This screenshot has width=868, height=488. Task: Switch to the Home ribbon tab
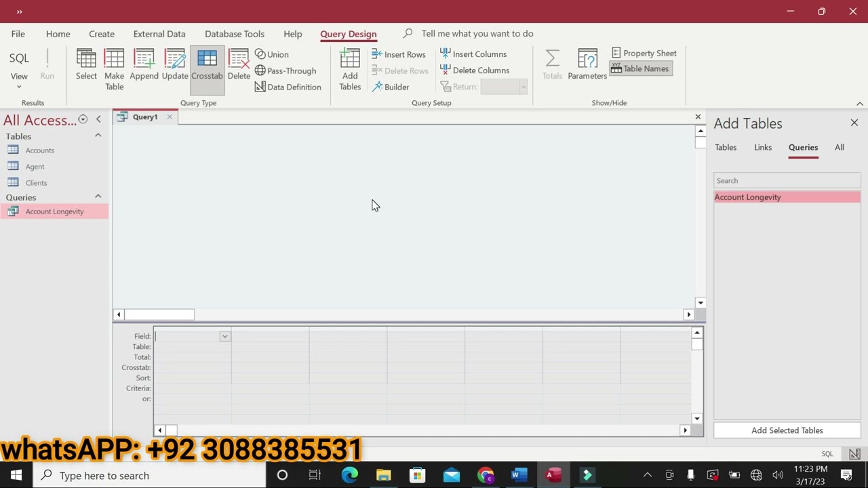point(58,34)
